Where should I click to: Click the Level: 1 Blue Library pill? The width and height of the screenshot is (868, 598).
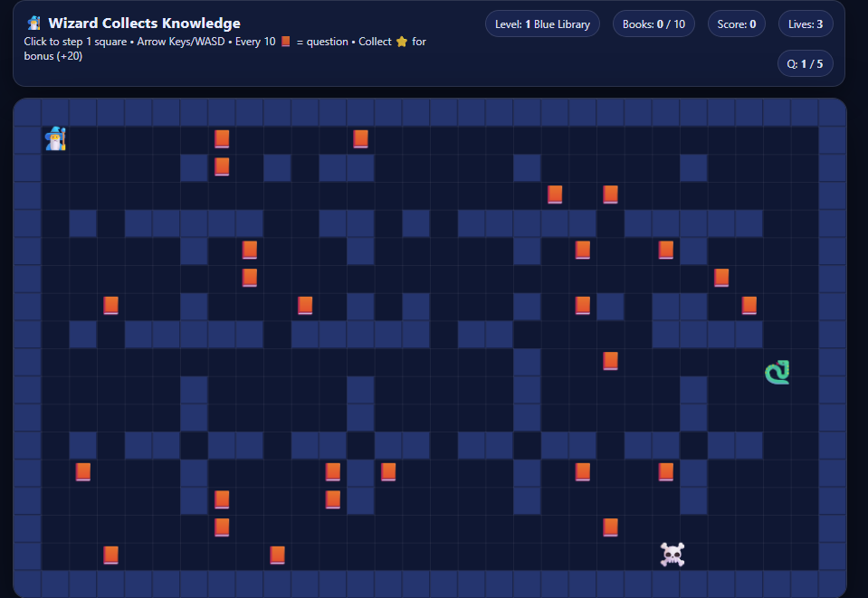pyautogui.click(x=542, y=24)
